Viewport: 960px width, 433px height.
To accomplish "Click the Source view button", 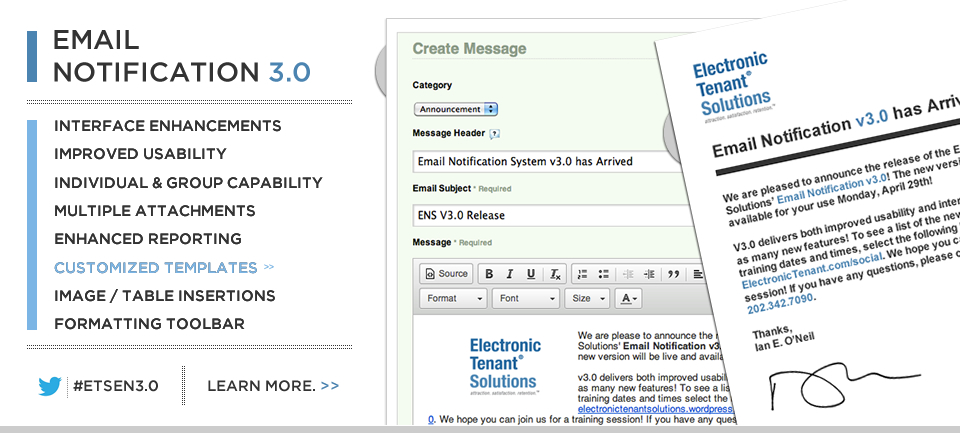I will pos(446,274).
